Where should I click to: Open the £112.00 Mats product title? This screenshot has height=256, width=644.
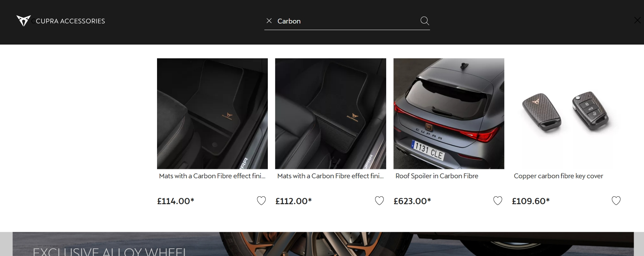[x=330, y=176]
